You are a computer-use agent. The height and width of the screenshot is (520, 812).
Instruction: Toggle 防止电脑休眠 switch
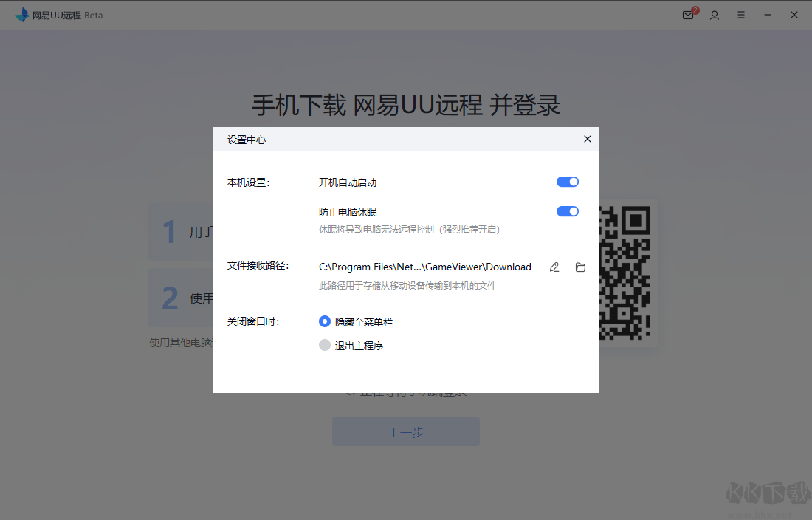(568, 211)
